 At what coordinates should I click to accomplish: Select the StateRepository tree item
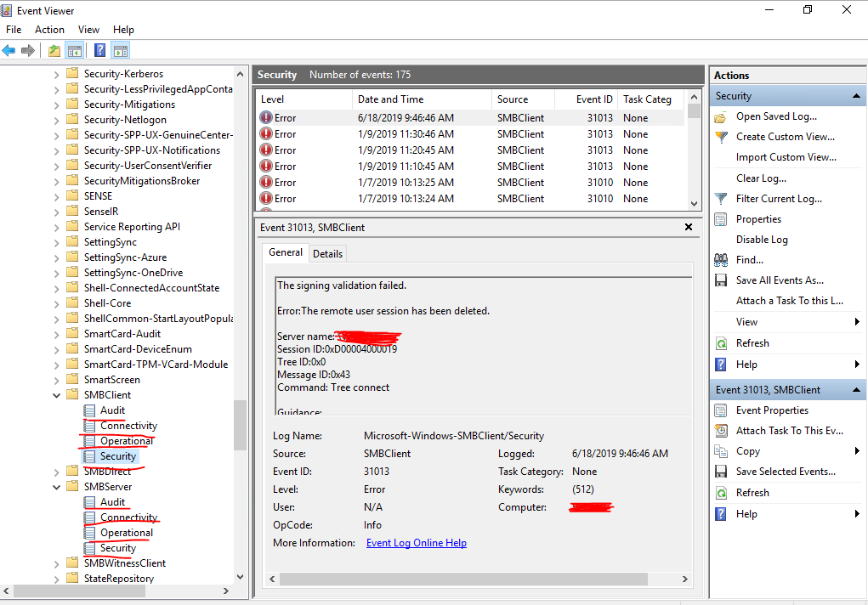tap(118, 579)
